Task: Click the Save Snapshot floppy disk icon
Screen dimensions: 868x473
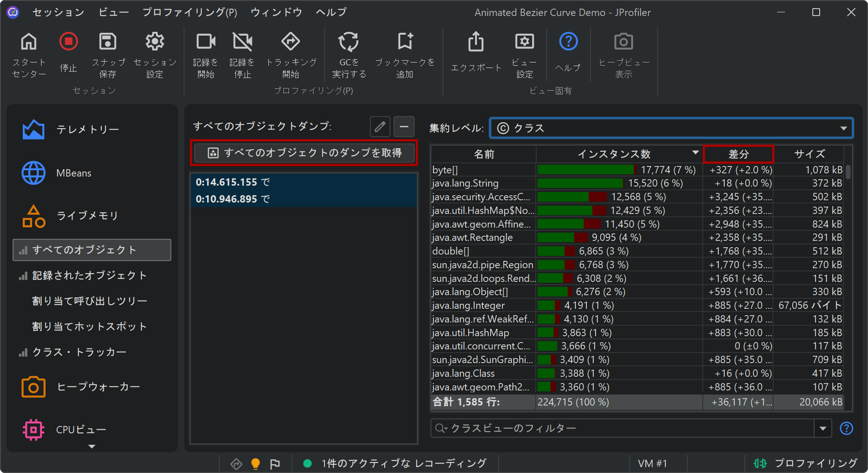Action: [x=108, y=42]
